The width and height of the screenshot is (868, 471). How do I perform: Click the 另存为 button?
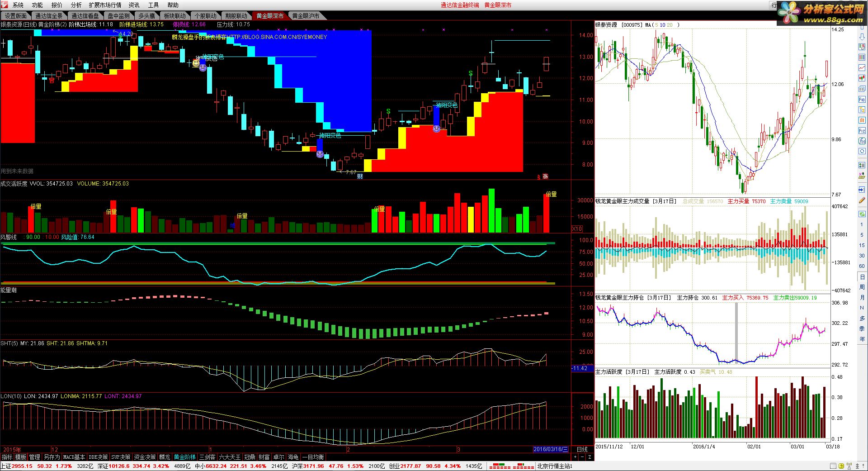click(52, 457)
